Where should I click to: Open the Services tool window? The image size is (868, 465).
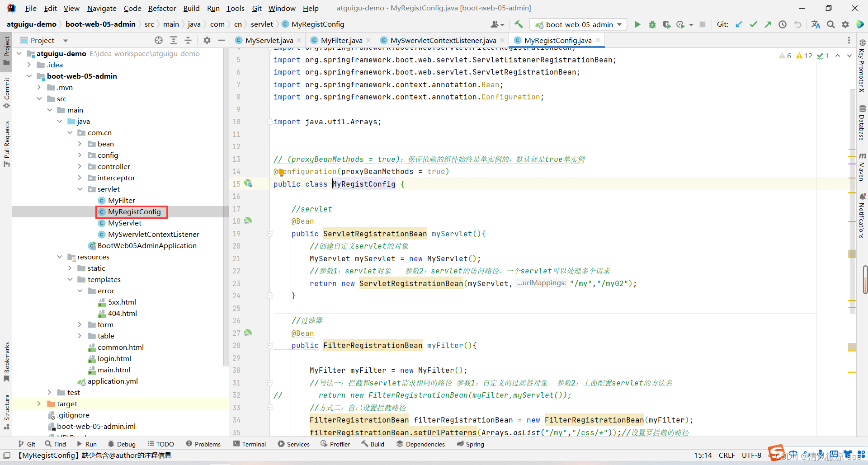294,444
